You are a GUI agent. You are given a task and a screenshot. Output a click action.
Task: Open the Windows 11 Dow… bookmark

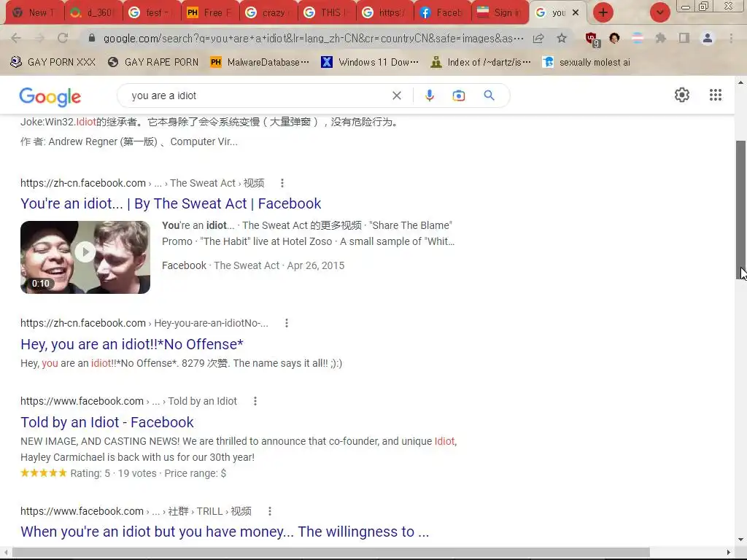370,62
